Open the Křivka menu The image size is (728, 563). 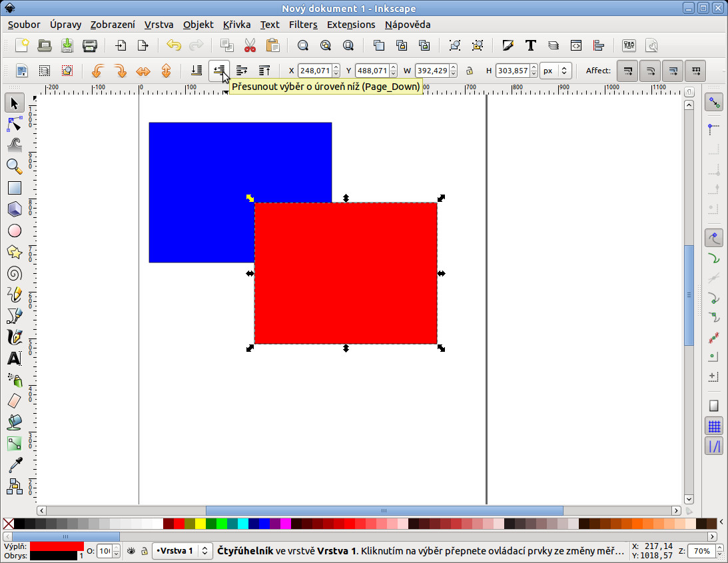(x=237, y=25)
